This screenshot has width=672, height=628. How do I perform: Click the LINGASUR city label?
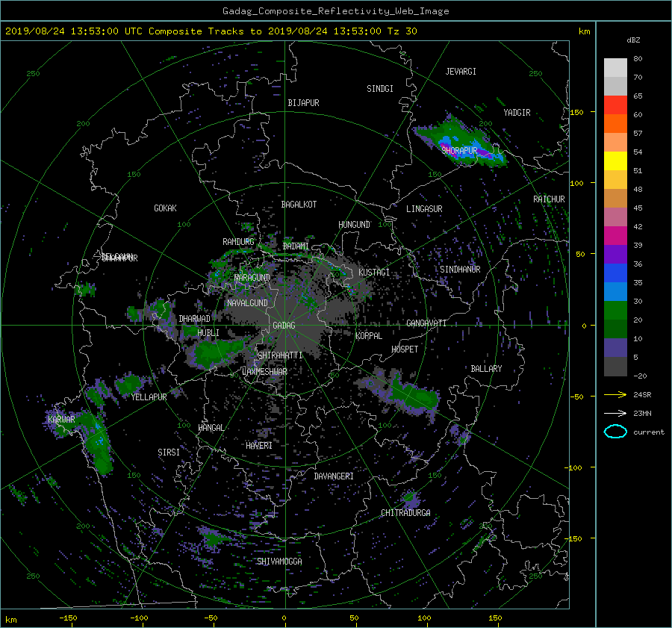[x=424, y=209]
